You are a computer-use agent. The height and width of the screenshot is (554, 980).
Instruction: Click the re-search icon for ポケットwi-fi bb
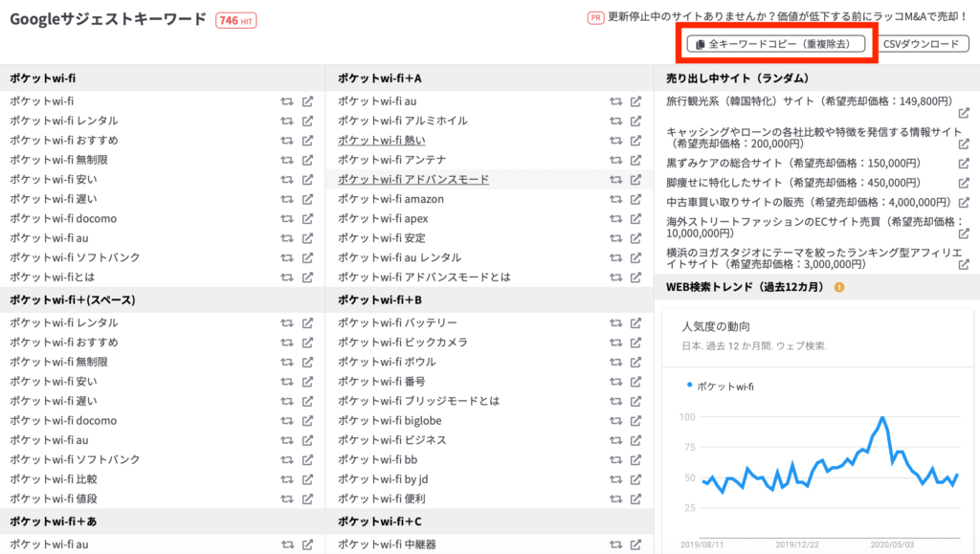point(615,459)
